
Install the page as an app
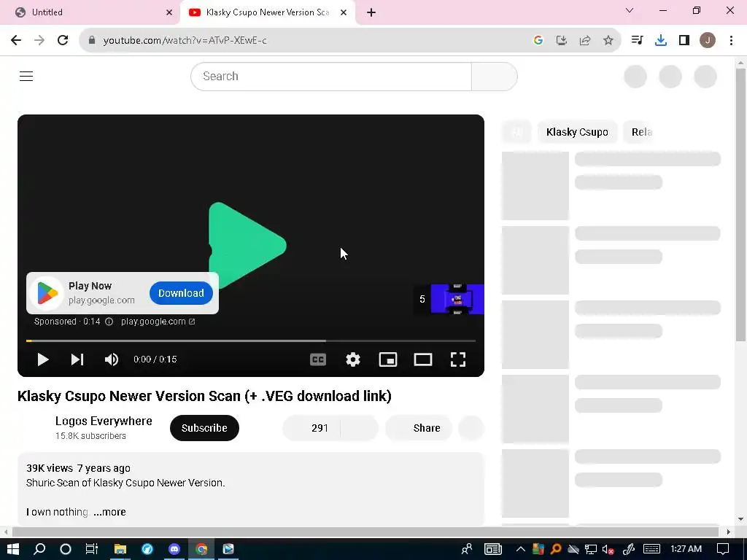pos(562,41)
